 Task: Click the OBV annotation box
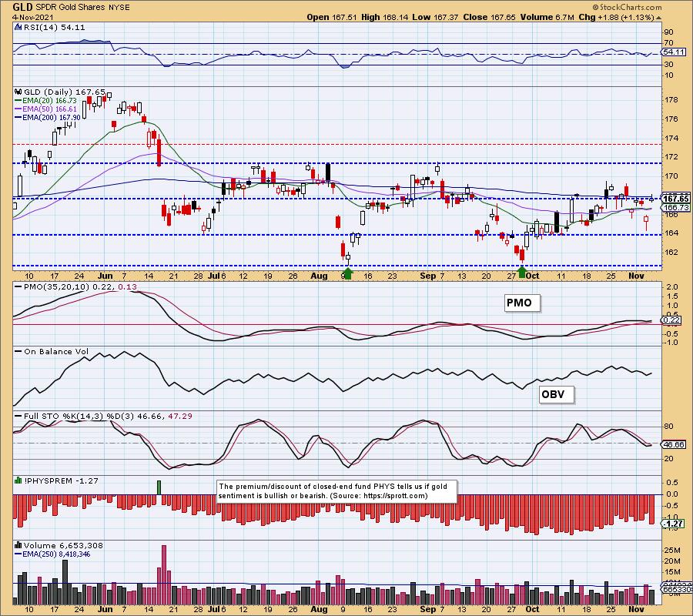[557, 394]
